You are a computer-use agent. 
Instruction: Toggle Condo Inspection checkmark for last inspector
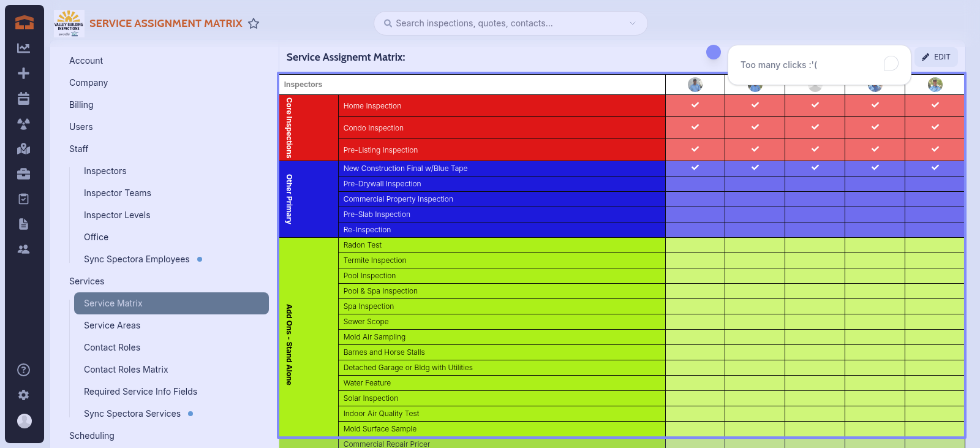coord(935,127)
